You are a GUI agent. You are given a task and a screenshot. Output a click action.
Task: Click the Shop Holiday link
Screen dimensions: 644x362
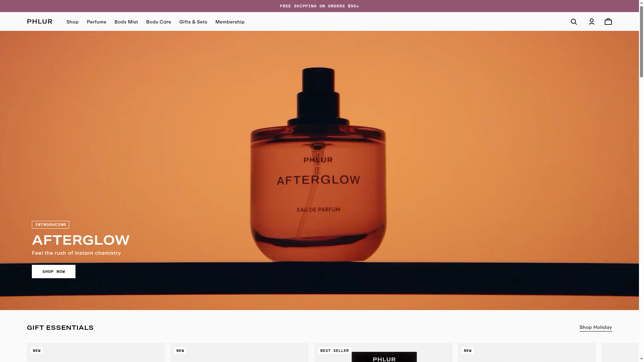tap(595, 327)
